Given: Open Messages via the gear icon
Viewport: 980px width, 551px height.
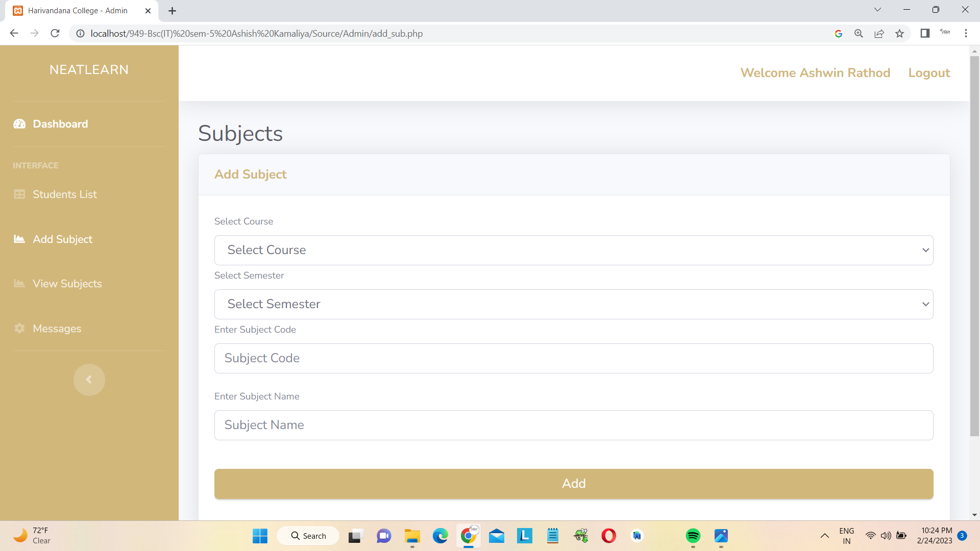Looking at the screenshot, I should [x=19, y=329].
